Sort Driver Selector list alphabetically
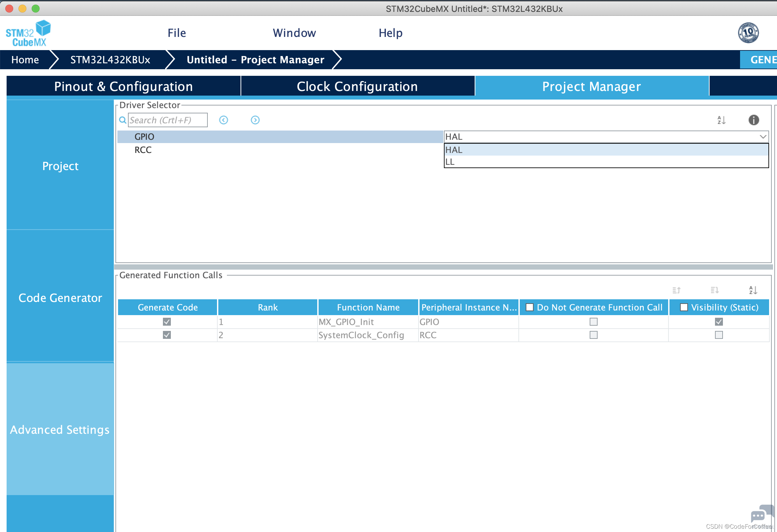The height and width of the screenshot is (532, 777). [721, 120]
